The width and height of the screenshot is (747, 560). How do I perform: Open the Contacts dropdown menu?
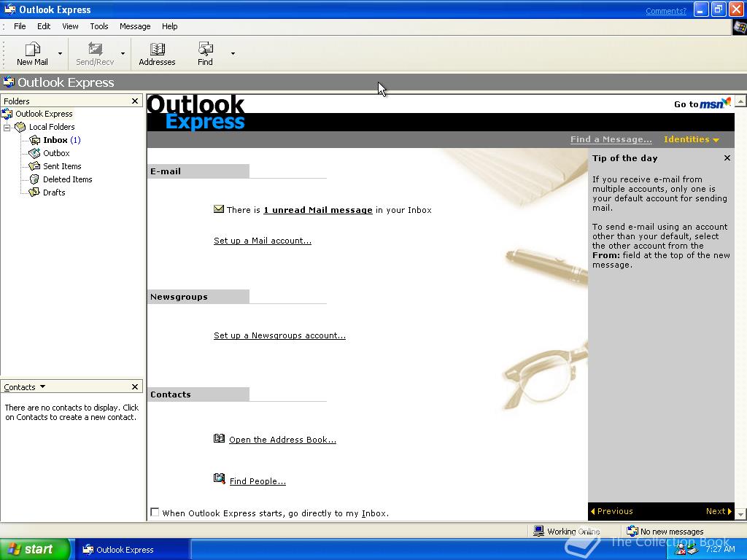tap(24, 386)
